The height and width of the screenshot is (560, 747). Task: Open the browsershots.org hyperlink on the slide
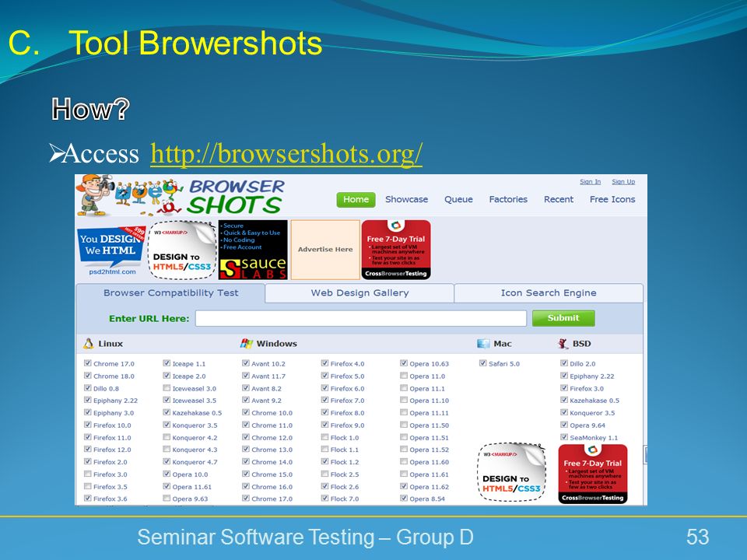(x=286, y=154)
